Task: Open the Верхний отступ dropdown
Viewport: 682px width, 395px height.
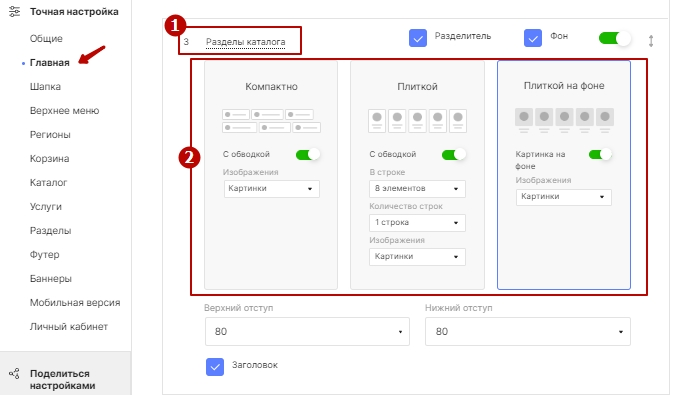Action: 307,331
